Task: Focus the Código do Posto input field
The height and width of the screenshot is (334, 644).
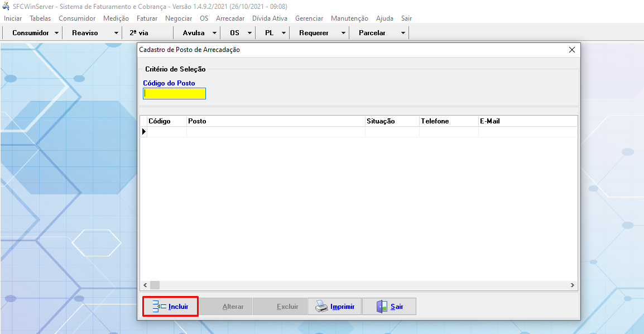Action: point(175,94)
